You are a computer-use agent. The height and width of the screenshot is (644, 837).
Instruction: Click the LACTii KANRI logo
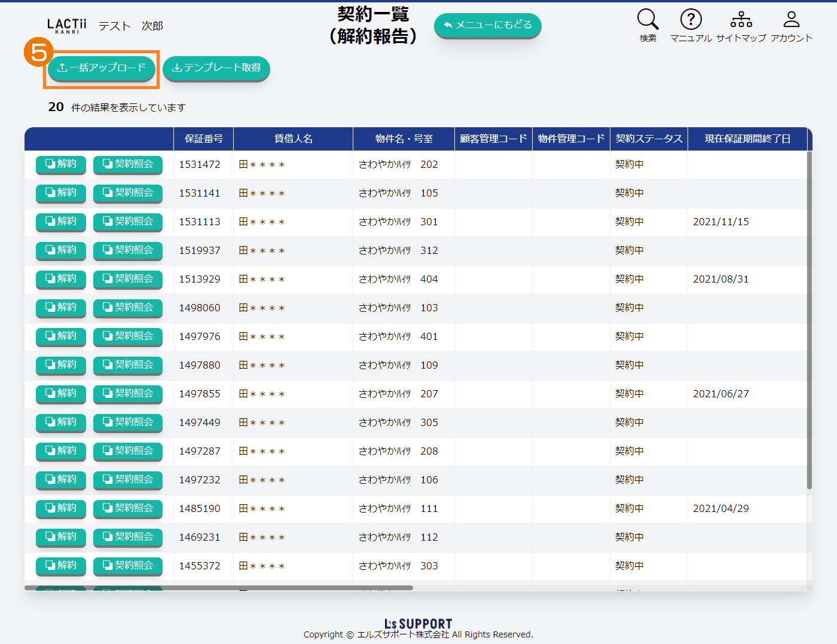click(x=66, y=26)
